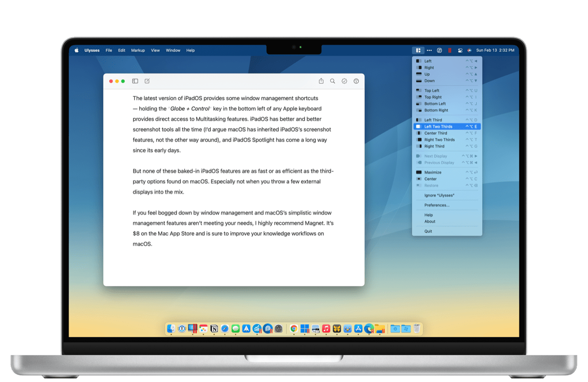588x382 pixels.
Task: Click the three-dots icon in the menu bar
Action: (x=429, y=50)
